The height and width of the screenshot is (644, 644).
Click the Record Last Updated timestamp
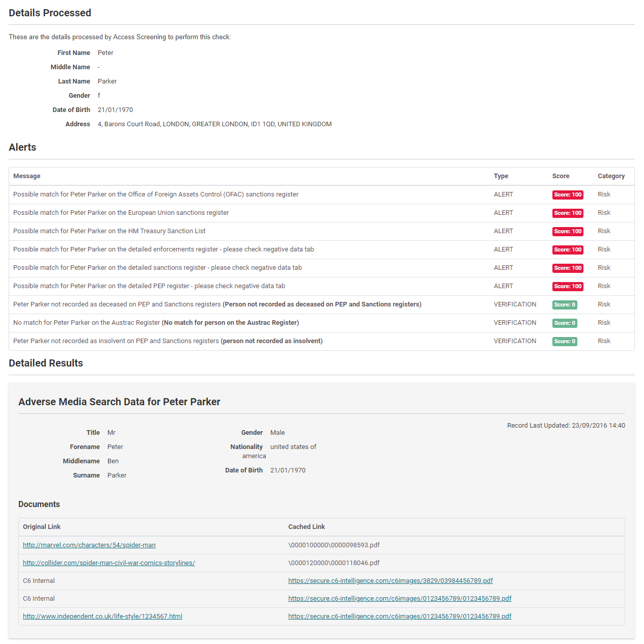(x=566, y=426)
